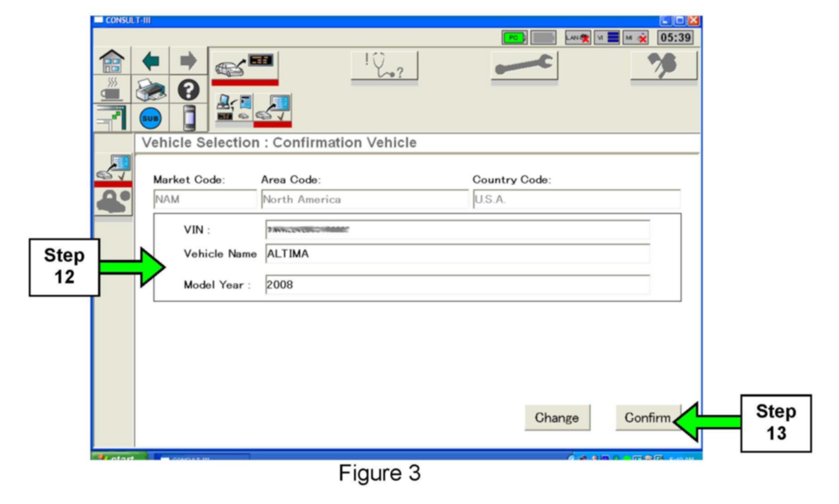Open help via the question mark icon

click(188, 90)
